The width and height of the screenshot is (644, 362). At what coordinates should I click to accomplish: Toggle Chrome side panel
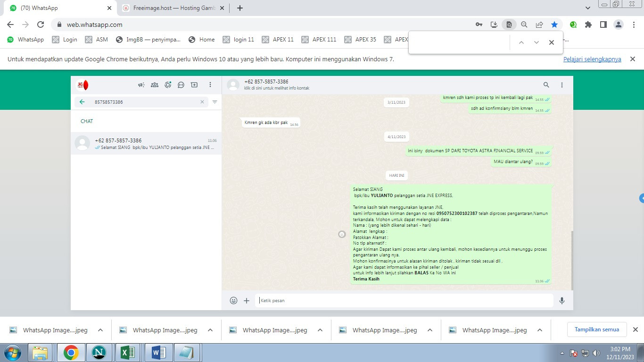coord(603,25)
